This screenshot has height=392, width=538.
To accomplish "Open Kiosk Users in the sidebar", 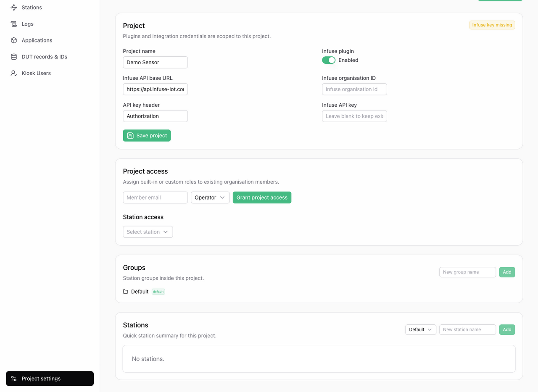I will coord(50,73).
